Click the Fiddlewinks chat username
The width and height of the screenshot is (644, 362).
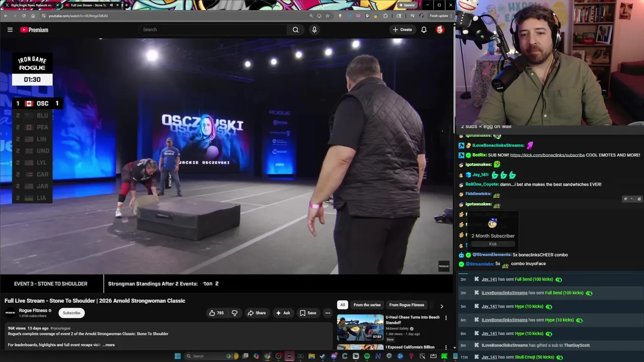[478, 194]
